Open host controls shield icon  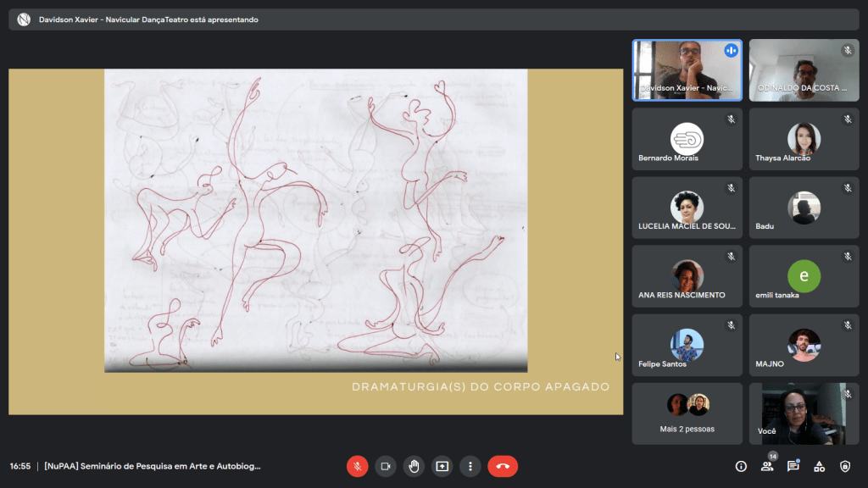pyautogui.click(x=845, y=466)
